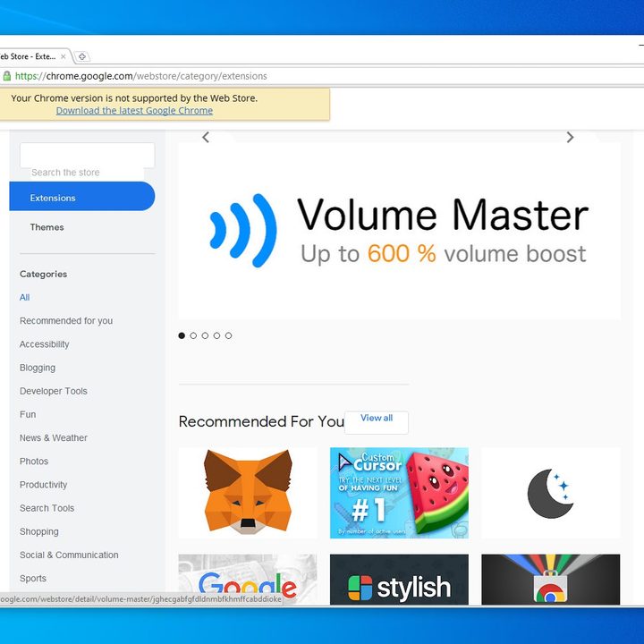644x644 pixels.
Task: Open the Photos category
Action: pyautogui.click(x=34, y=462)
